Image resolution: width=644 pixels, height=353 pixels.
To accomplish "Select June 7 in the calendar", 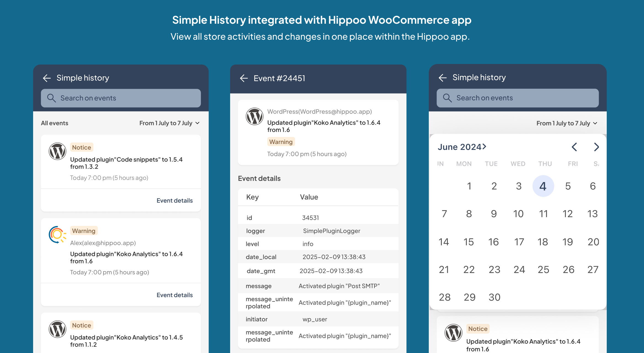I will tap(444, 214).
